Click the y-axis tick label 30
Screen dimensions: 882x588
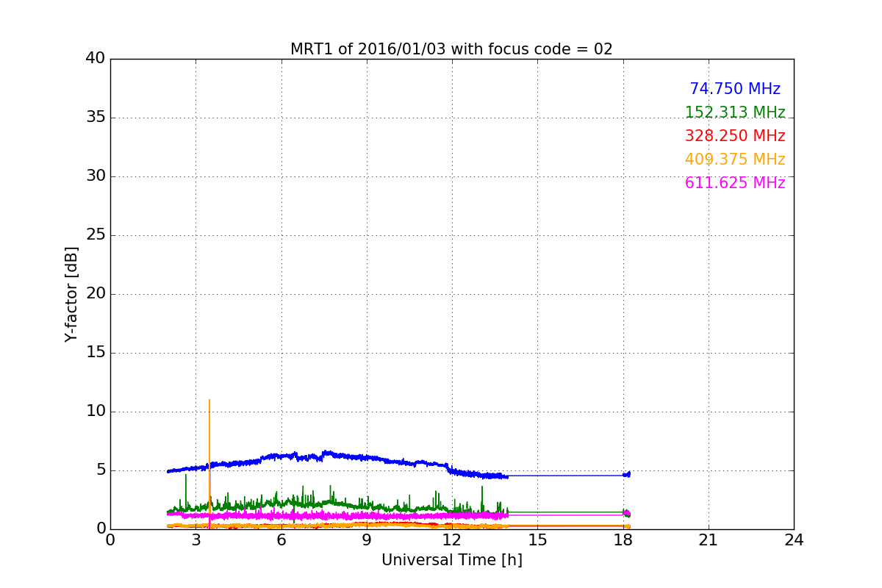pos(96,176)
